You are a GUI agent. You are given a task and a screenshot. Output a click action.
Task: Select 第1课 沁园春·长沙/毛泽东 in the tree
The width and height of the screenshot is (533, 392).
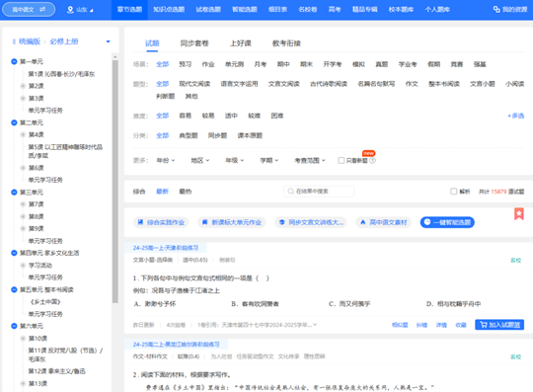pos(61,74)
